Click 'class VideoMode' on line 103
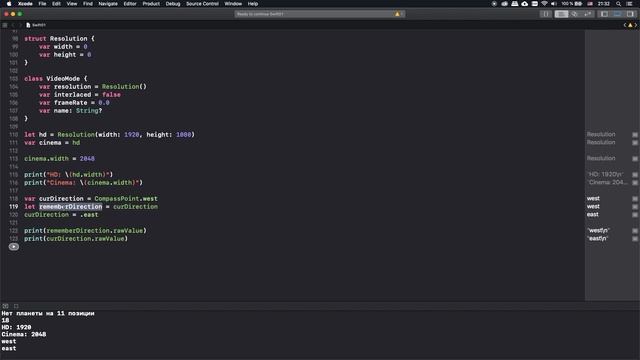This screenshot has width=640, height=360. click(52, 78)
